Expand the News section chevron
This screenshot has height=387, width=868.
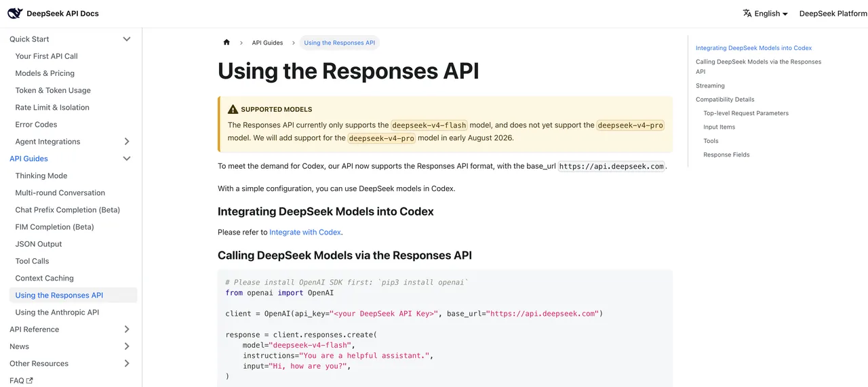127,346
